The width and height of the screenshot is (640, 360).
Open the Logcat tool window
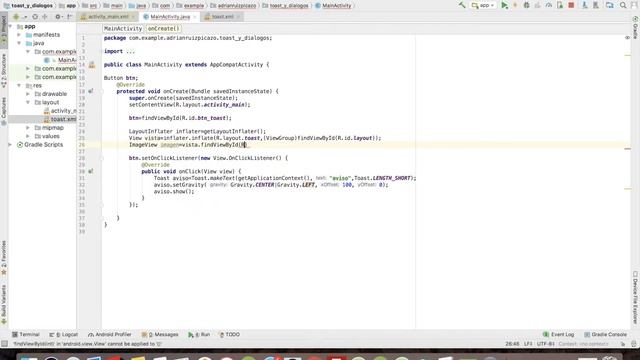64,334
